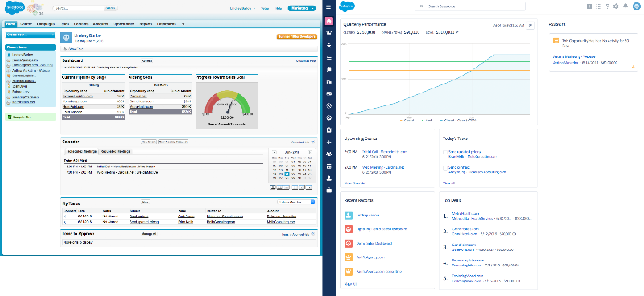Open the Lightning notifications bell
The width and height of the screenshot is (644, 296).
tap(625, 6)
